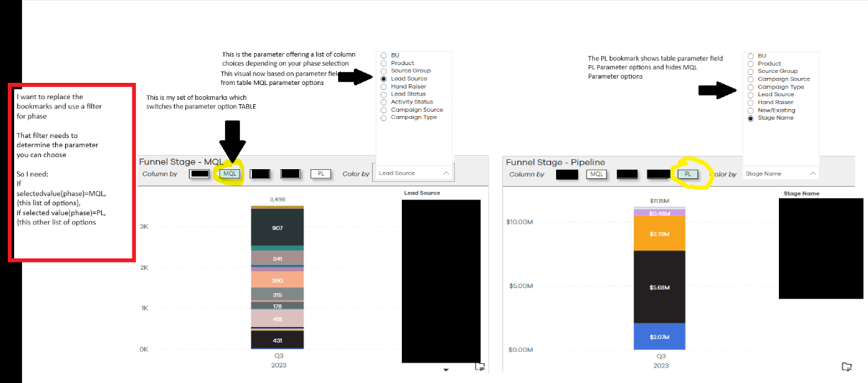The image size is (868, 383).
Task: Select Source Group in the MQL parameter list
Action: (x=383, y=71)
